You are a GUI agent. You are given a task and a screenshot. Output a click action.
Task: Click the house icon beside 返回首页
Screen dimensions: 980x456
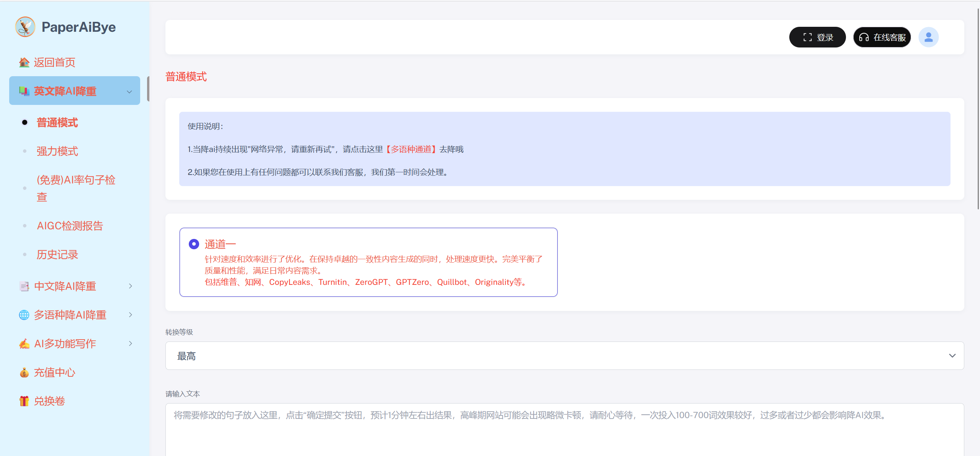click(x=24, y=62)
